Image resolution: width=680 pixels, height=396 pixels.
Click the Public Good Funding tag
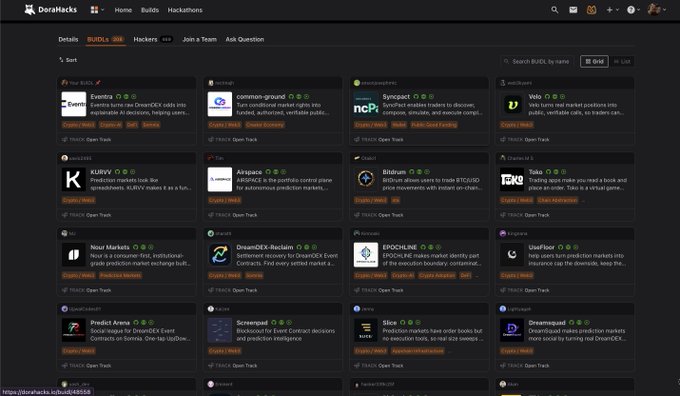tap(434, 125)
